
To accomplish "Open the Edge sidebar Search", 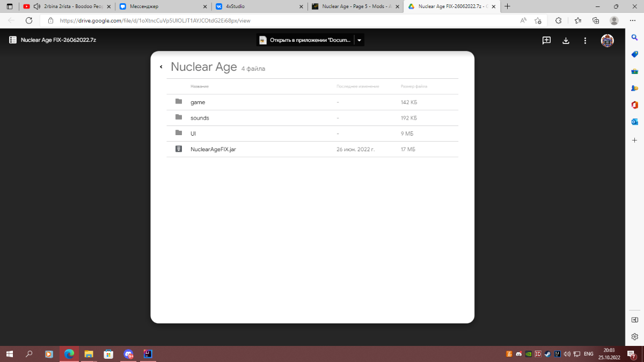I will (x=634, y=37).
